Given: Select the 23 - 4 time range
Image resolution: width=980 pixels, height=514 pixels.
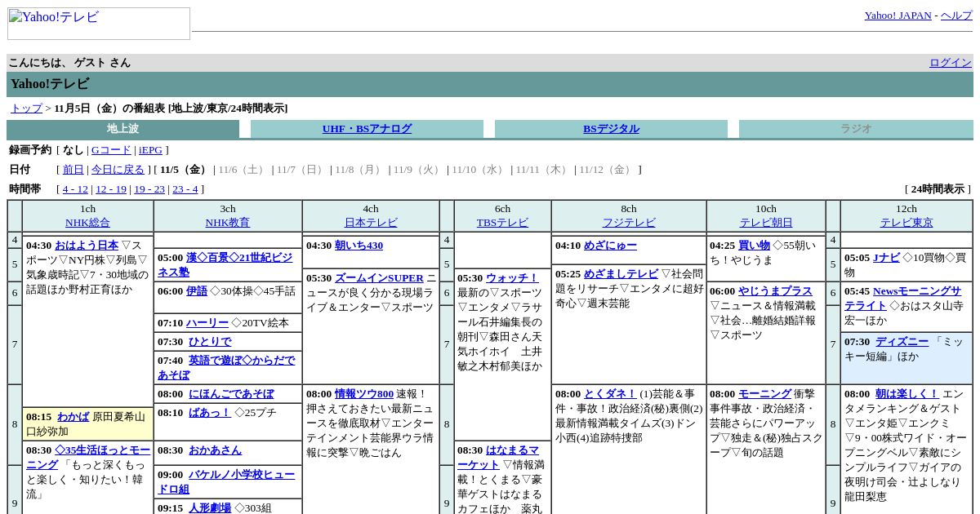Looking at the screenshot, I should click(185, 189).
